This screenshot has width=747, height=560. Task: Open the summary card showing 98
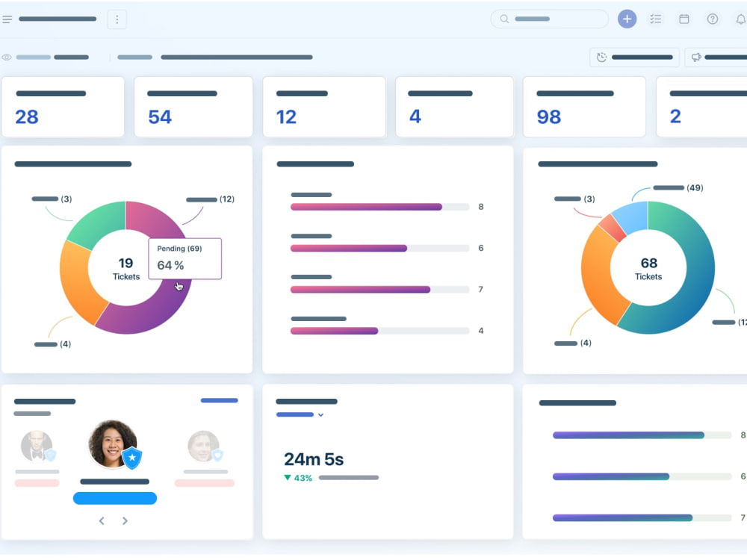click(x=585, y=107)
